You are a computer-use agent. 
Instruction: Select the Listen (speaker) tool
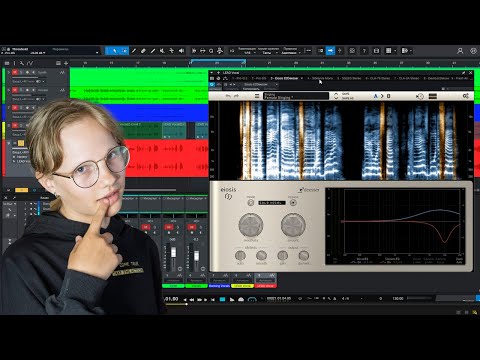click(181, 51)
